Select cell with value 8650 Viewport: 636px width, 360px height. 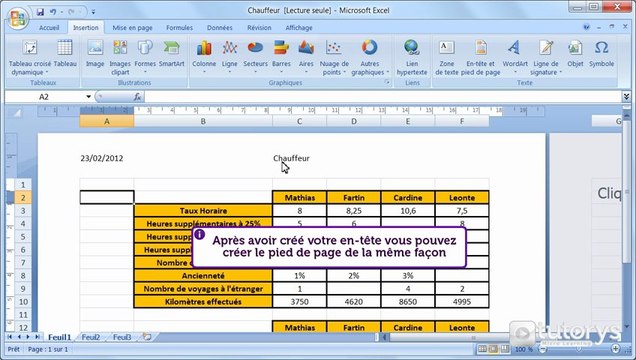point(408,302)
